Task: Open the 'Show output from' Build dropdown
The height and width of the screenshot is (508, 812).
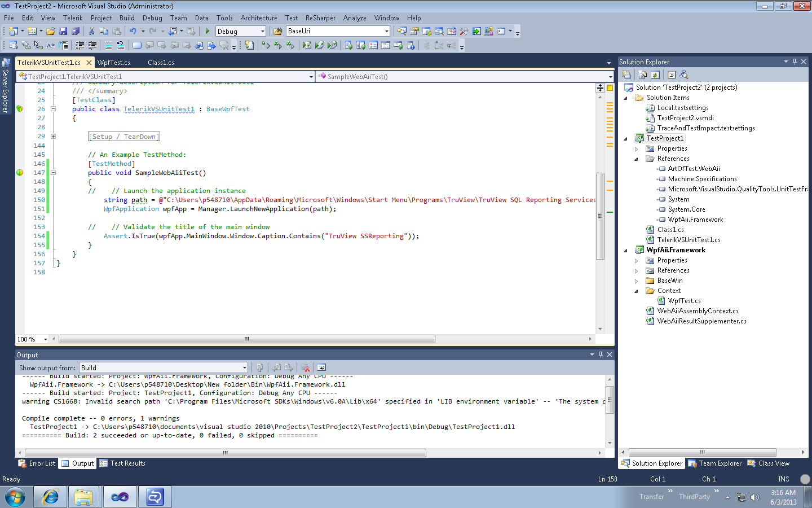Action: 244,367
